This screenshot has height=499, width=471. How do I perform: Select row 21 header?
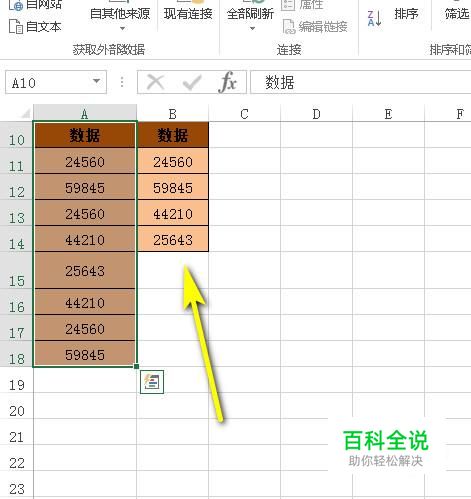click(x=16, y=432)
